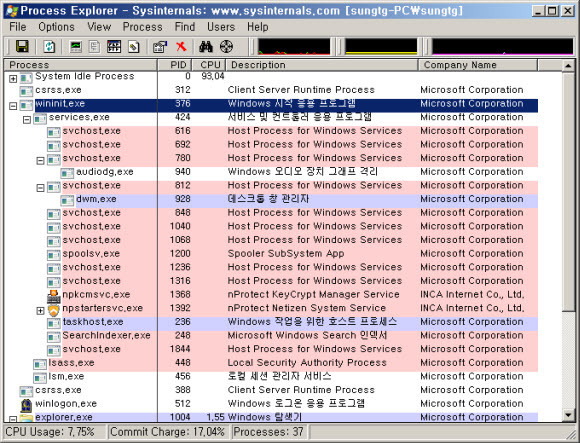Select the lsm.exe process row

click(x=285, y=378)
